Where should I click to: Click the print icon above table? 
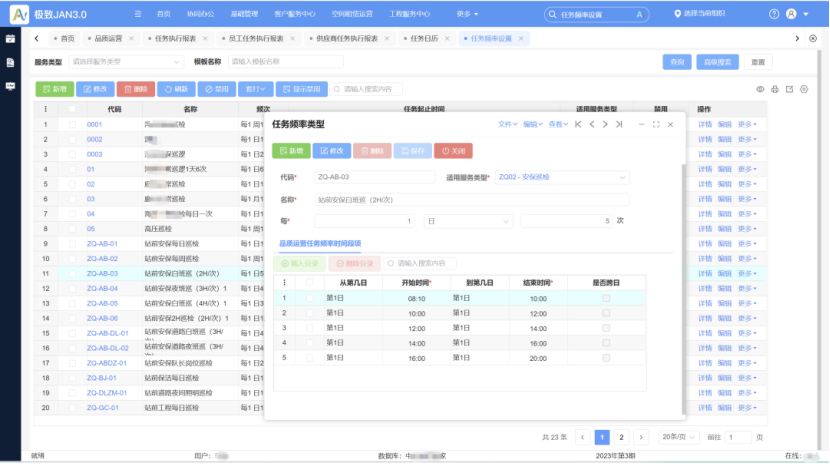pyautogui.click(x=775, y=89)
